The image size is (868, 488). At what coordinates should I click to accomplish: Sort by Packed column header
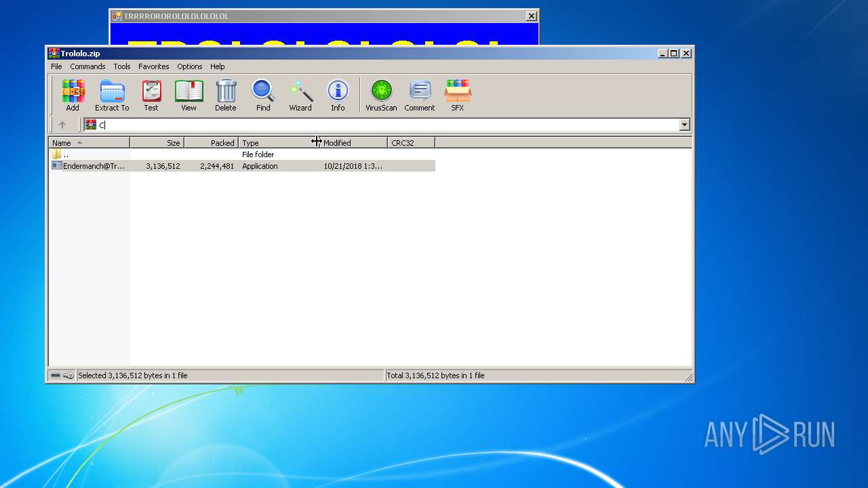pos(211,143)
